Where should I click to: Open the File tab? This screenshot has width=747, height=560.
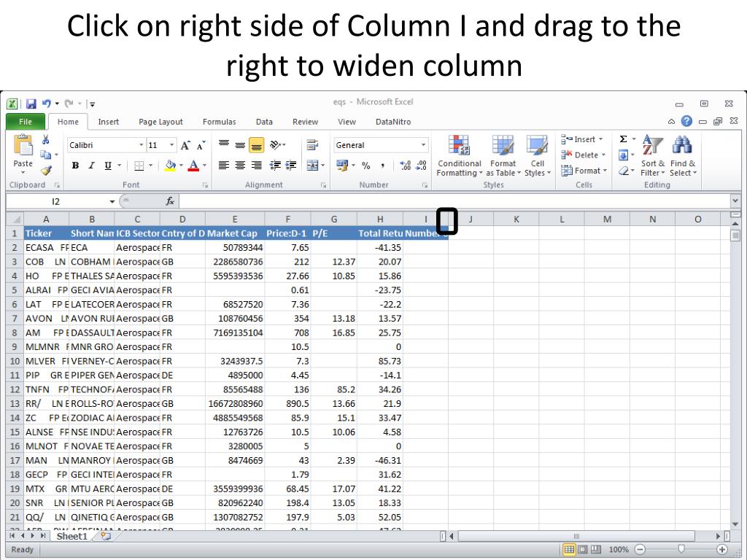coord(26,122)
